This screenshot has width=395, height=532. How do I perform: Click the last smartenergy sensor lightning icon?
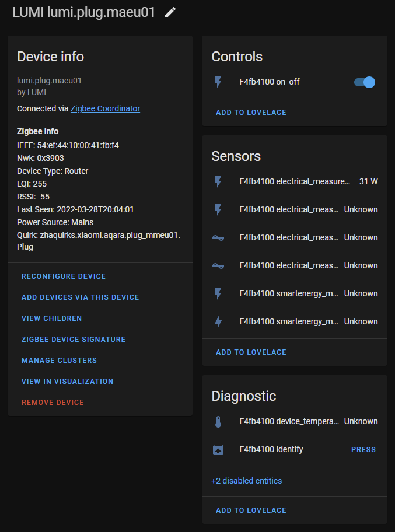pyautogui.click(x=218, y=321)
